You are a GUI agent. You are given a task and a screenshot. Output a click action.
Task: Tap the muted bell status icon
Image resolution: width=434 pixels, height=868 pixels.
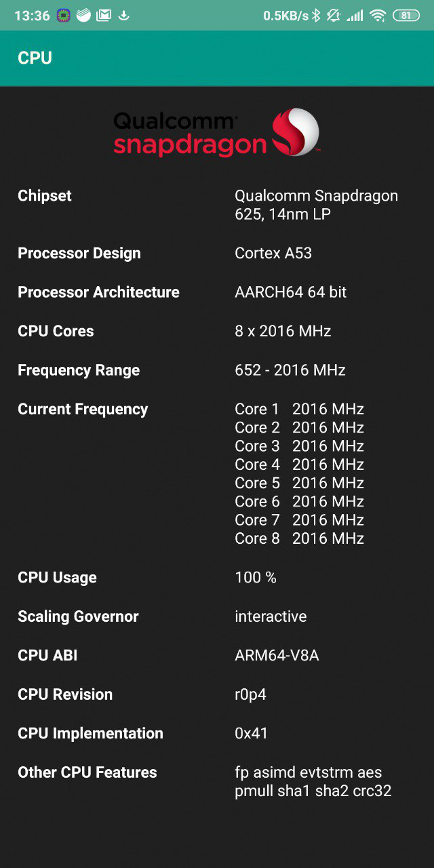click(333, 15)
